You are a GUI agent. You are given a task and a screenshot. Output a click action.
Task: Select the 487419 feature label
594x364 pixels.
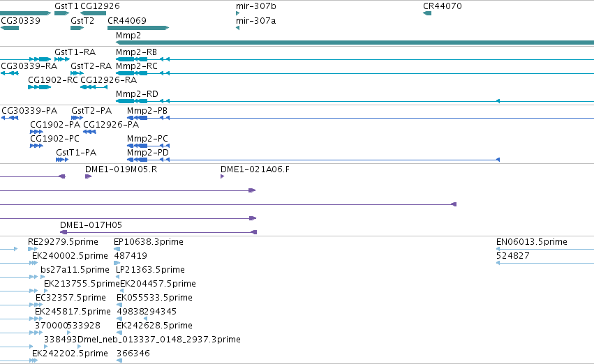131,256
